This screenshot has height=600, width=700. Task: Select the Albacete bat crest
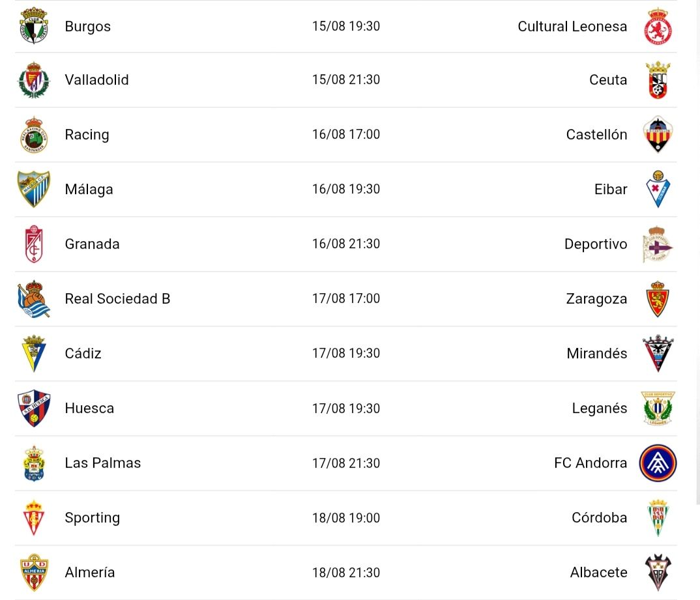[x=658, y=573]
